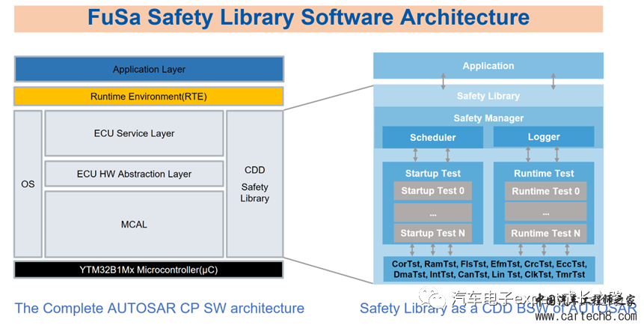This screenshot has width=644, height=328.
Task: Click the Runtime Test header
Action: point(544,174)
